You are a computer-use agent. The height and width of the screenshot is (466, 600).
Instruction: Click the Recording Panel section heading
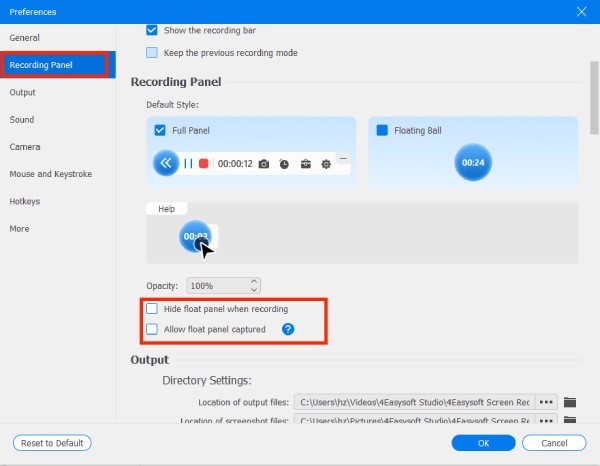(176, 82)
